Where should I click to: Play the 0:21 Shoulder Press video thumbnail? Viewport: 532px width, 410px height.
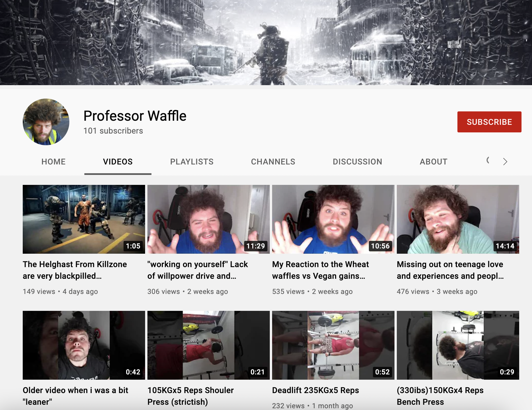pos(209,345)
